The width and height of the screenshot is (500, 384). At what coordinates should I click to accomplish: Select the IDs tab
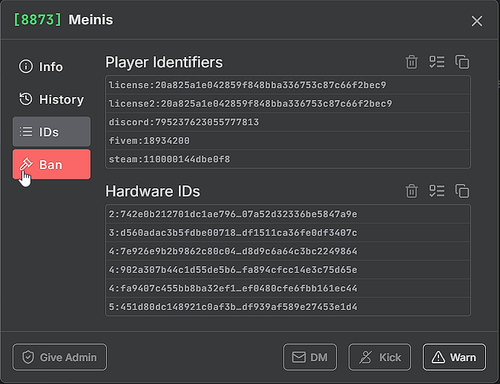click(51, 132)
